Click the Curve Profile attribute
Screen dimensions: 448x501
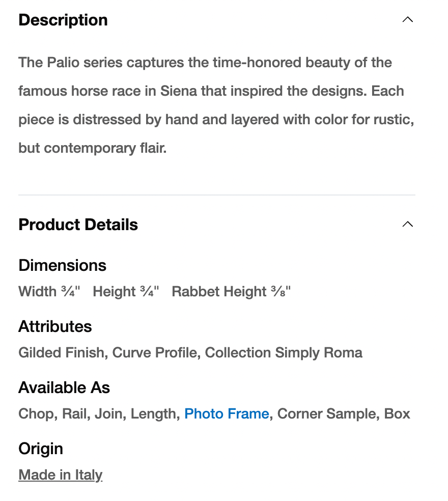click(155, 352)
